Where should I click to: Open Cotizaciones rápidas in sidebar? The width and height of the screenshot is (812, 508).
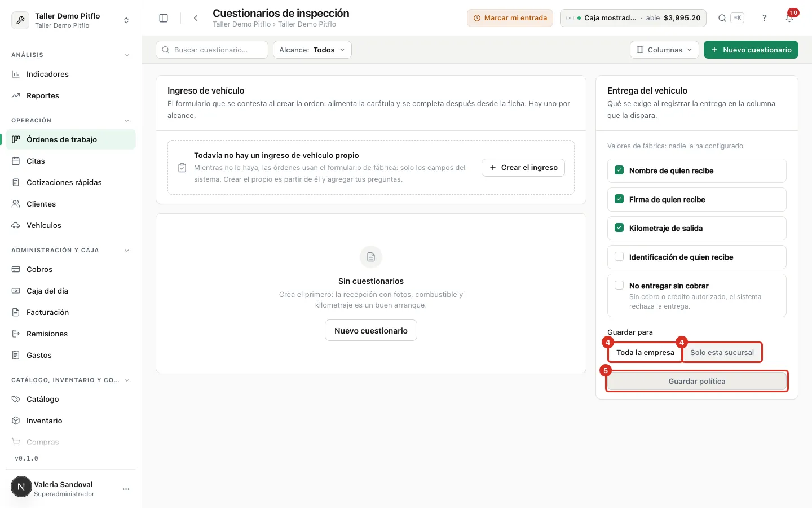[x=71, y=182]
